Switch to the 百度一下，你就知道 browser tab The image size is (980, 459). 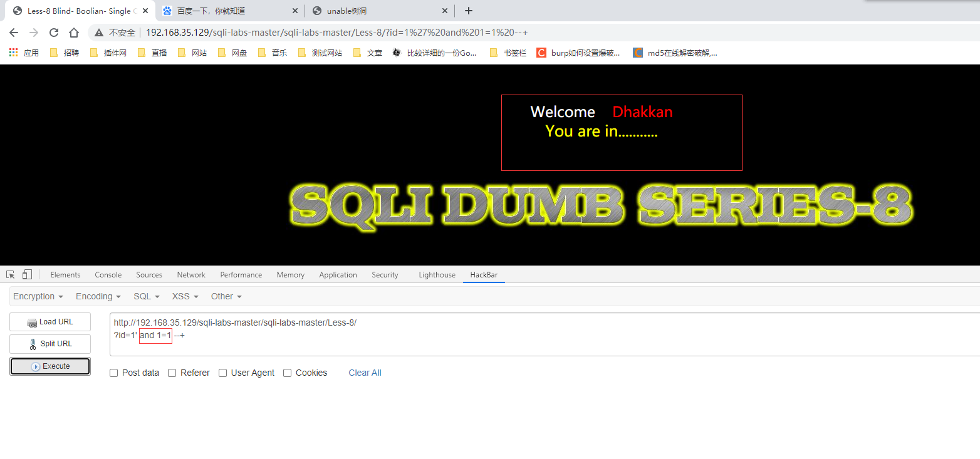point(229,11)
